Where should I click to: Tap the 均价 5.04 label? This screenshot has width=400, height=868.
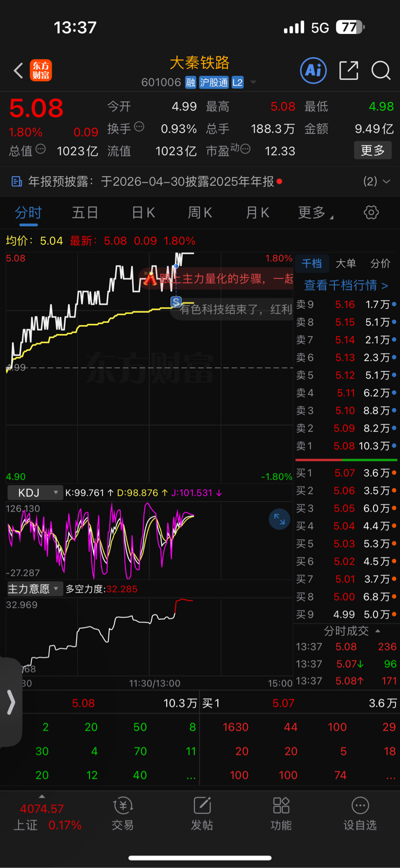click(x=34, y=241)
